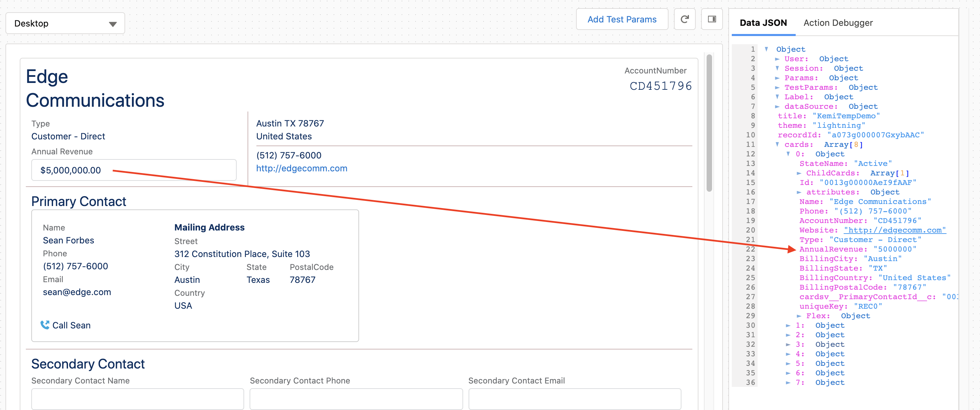Click the Secondary Contact Name field
Viewport: 980px width, 410px height.
(137, 398)
